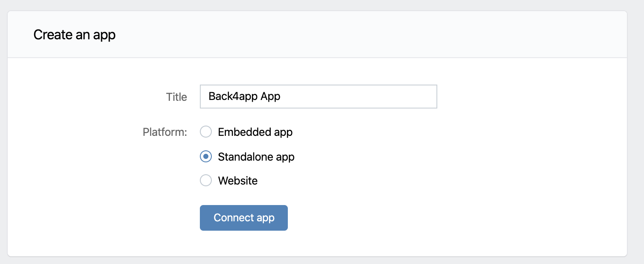
Task: Click the "Standalone app" option label
Action: click(256, 157)
